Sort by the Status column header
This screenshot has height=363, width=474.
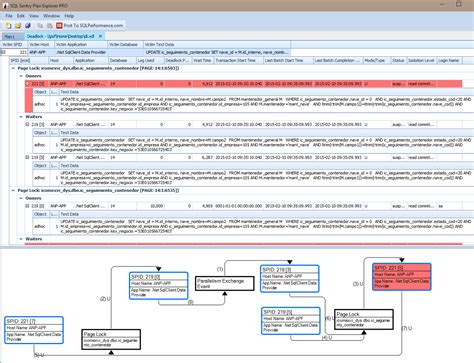pyautogui.click(x=399, y=60)
